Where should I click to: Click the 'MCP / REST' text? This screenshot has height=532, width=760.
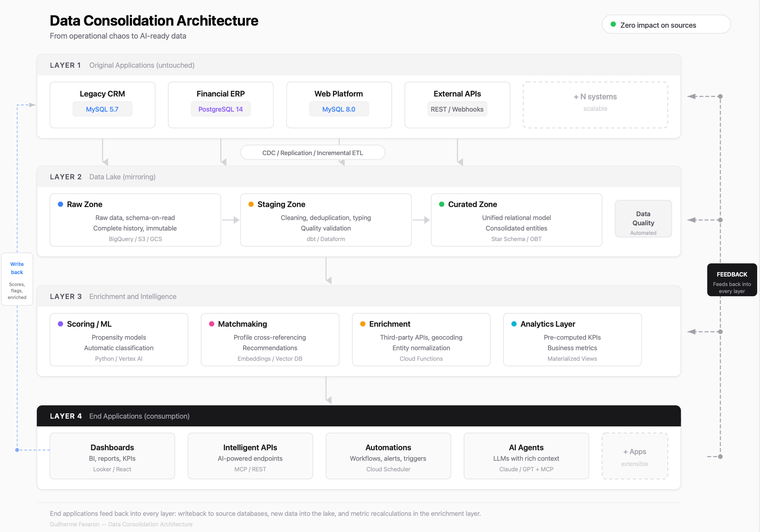point(250,469)
